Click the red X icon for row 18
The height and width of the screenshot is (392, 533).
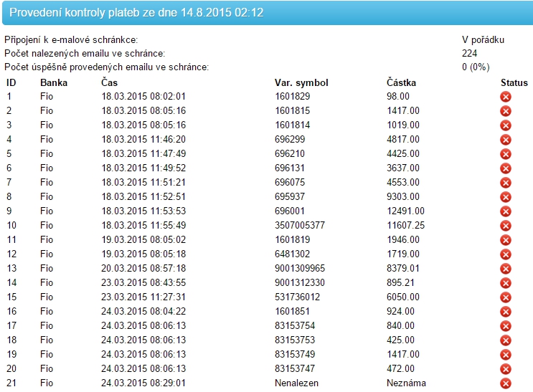click(x=505, y=340)
